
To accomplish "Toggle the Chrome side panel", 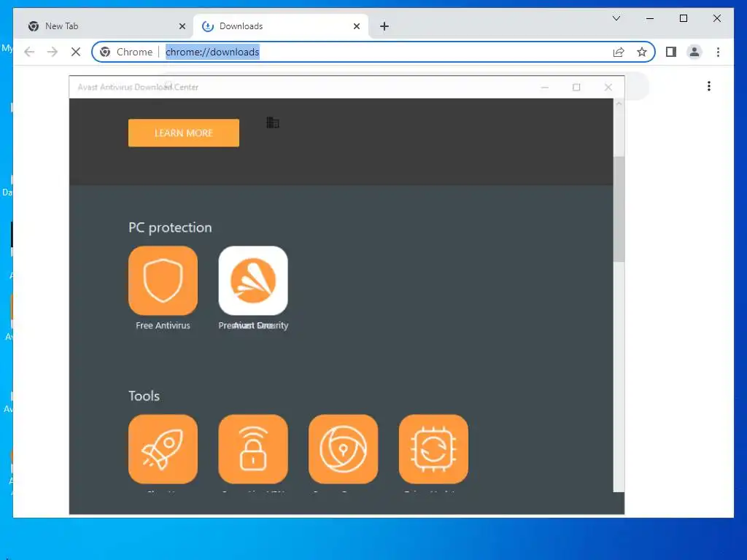I will coord(671,52).
